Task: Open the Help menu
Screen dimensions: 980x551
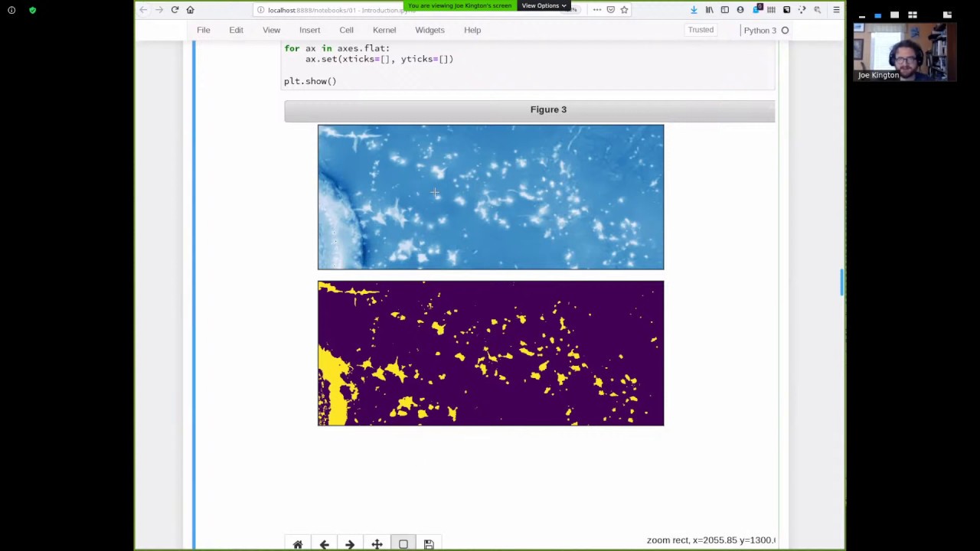Action: coord(472,30)
